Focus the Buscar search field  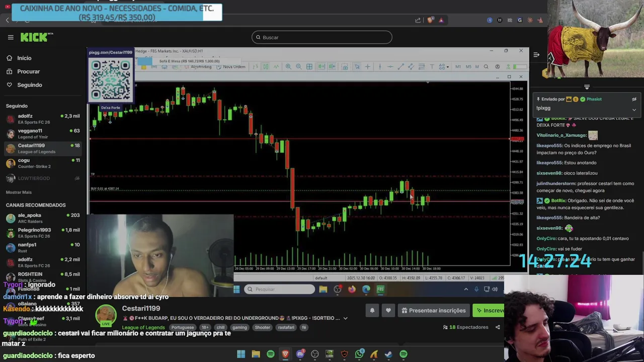322,37
